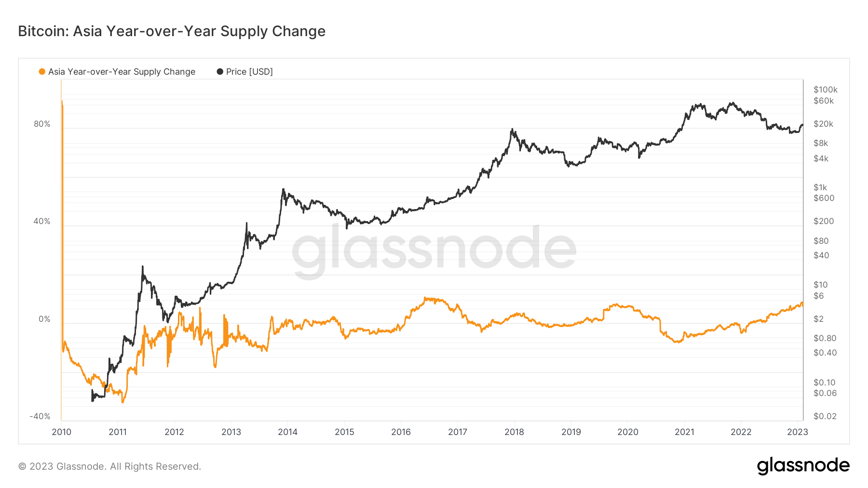
Task: Click the chart title text
Action: (x=172, y=31)
